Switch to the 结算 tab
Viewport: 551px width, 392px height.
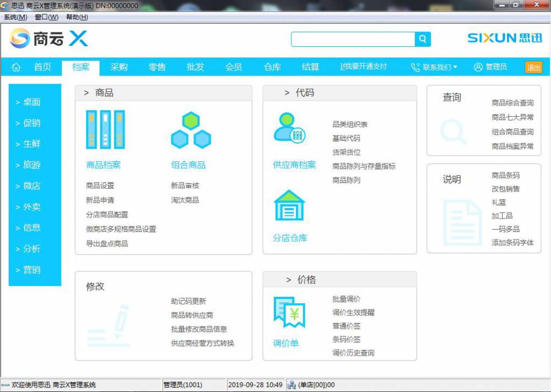[311, 67]
